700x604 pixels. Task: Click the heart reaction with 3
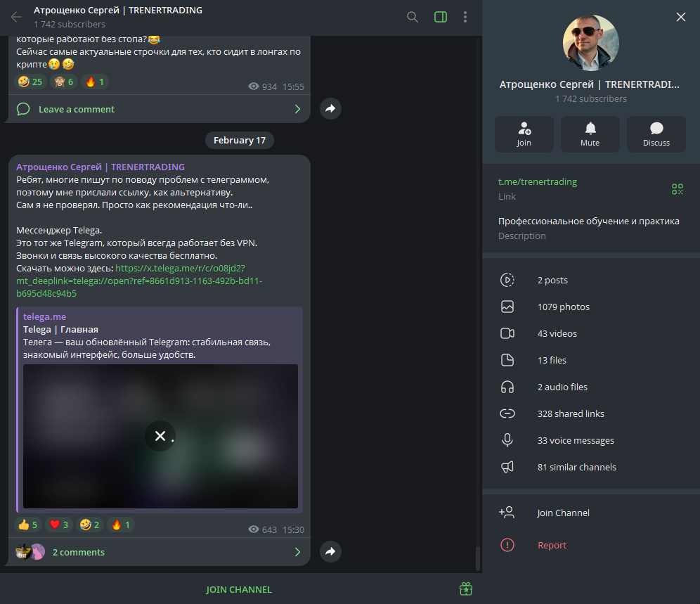click(59, 525)
